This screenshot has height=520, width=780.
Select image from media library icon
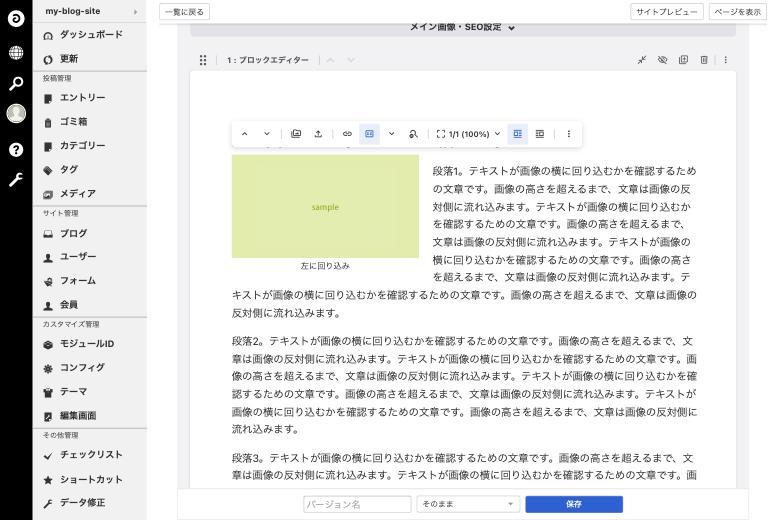pos(296,134)
